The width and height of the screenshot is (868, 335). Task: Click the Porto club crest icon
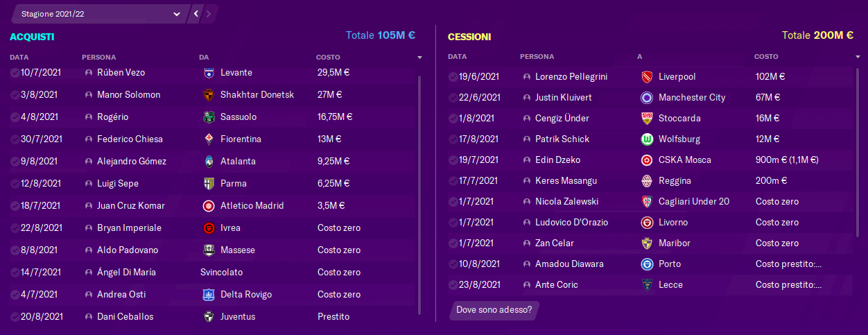[x=647, y=264]
